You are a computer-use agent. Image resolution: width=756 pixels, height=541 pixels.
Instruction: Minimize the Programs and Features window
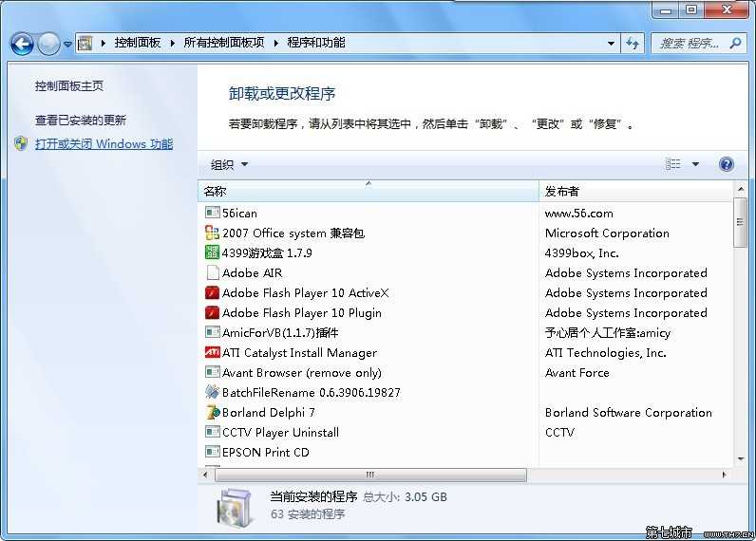pos(666,10)
